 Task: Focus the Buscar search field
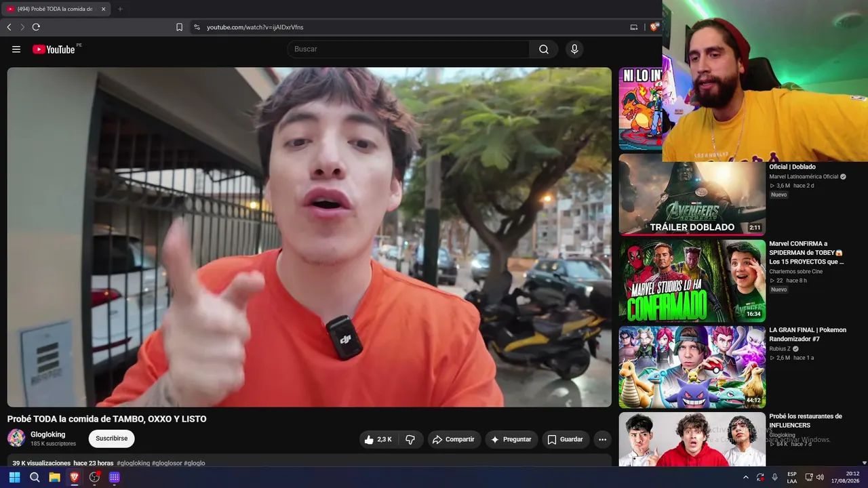pos(408,49)
